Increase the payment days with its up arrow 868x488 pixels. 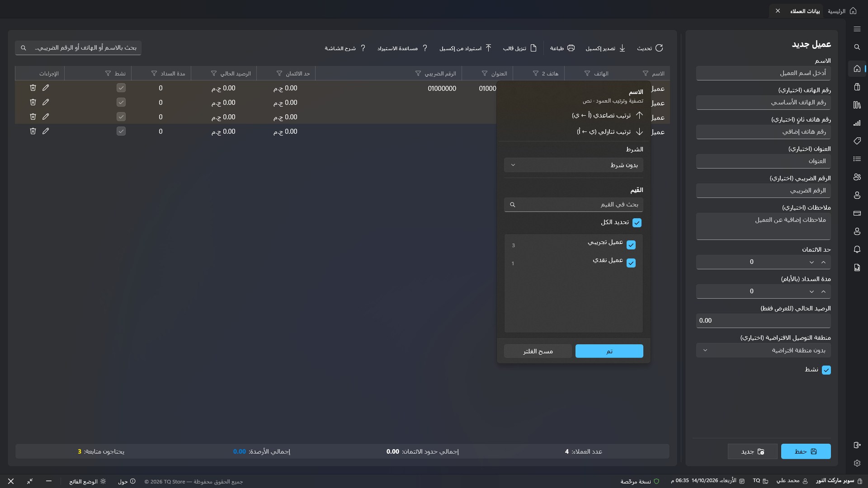(824, 291)
